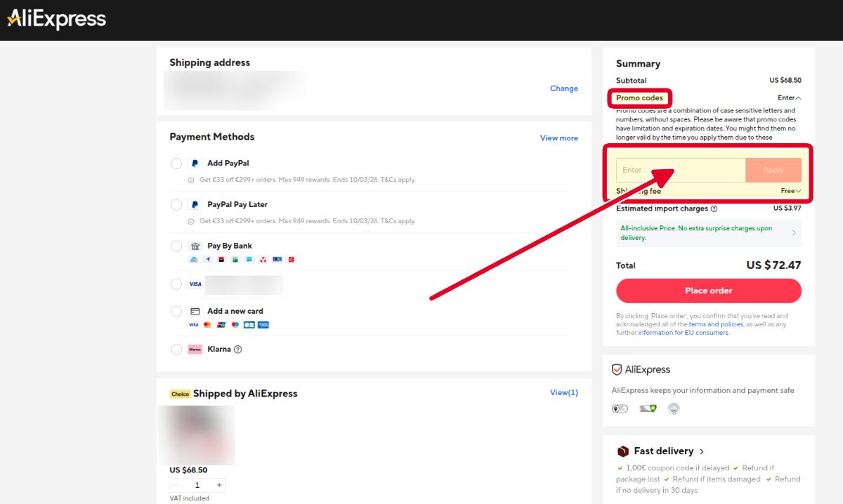This screenshot has height=504, width=843.
Task: Open Klarna help question mark icon
Action: (237, 350)
